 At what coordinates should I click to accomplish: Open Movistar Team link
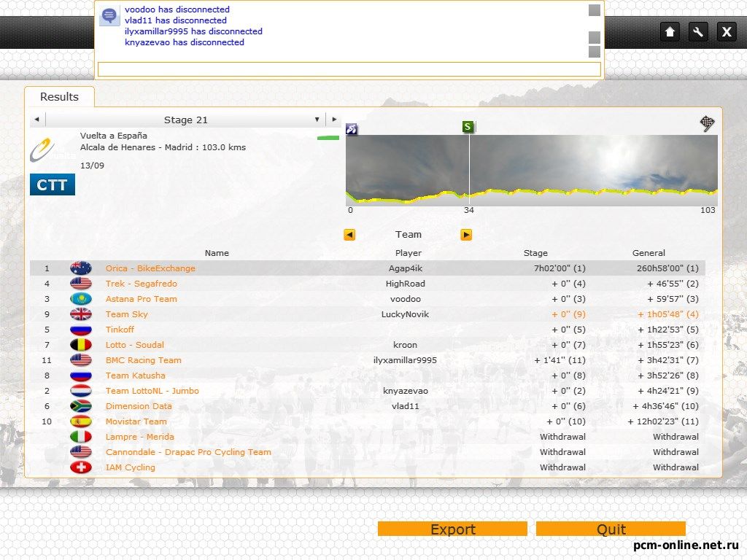tap(136, 421)
